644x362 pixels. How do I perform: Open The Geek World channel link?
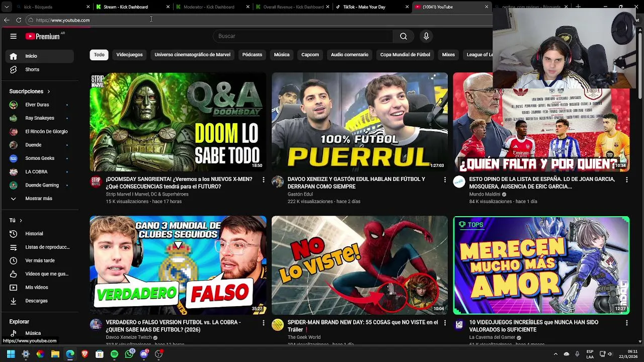click(304, 337)
